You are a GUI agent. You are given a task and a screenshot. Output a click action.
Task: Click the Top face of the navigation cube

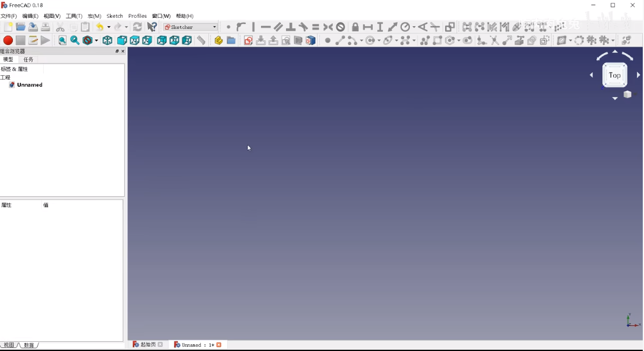pyautogui.click(x=615, y=75)
